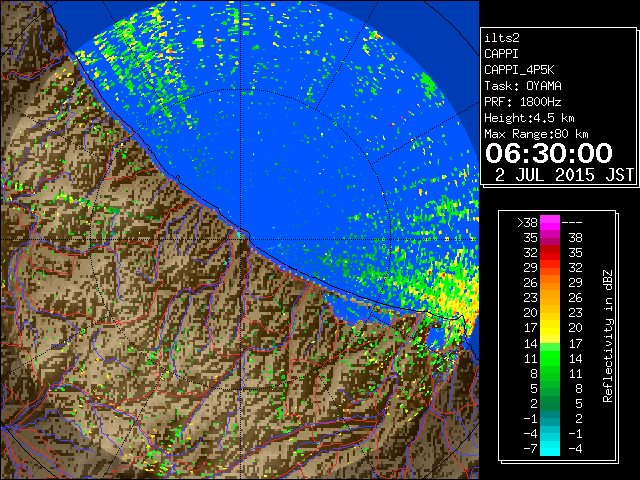Image resolution: width=640 pixels, height=480 pixels.
Task: Click the bright green 11-14 dBZ swatch
Action: click(550, 358)
